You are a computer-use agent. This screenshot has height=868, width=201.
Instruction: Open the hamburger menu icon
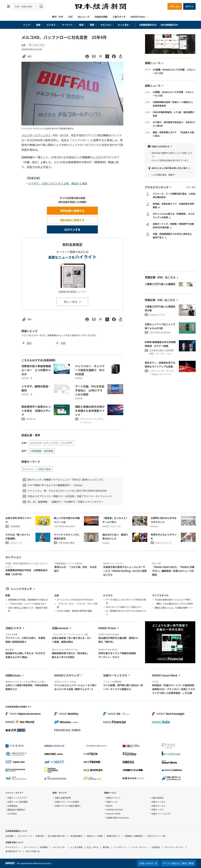[8, 6]
